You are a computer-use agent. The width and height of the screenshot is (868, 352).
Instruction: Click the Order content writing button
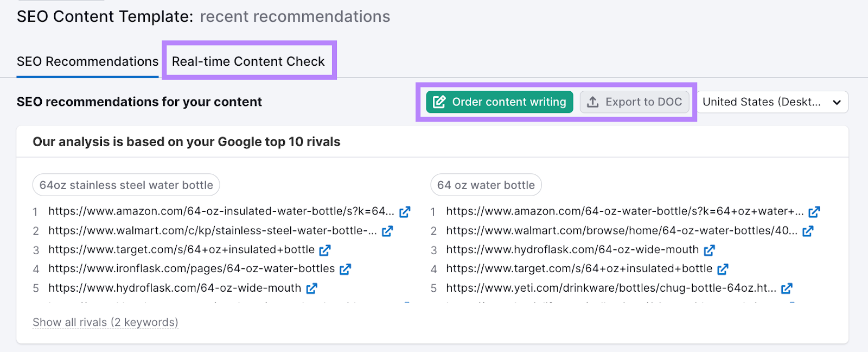tap(498, 102)
